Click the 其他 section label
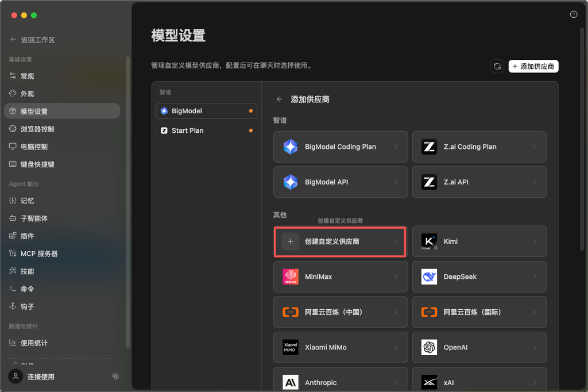588x392 pixels. (280, 215)
